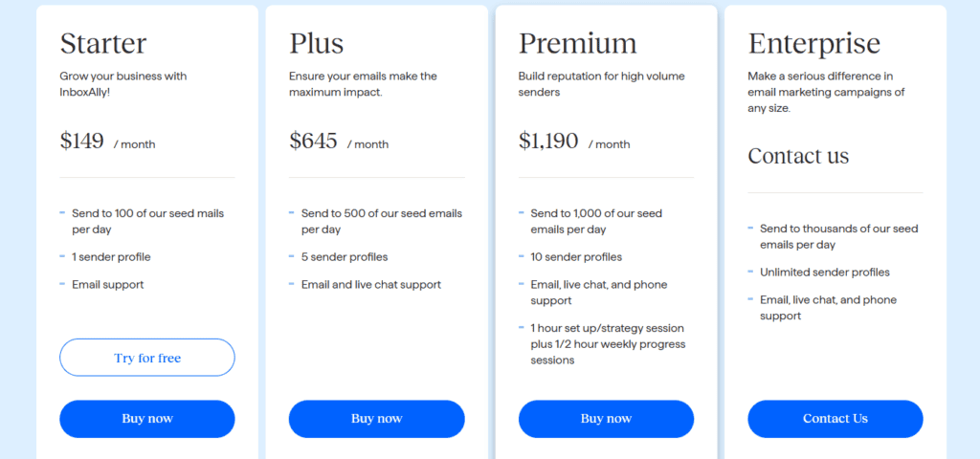The height and width of the screenshot is (459, 980).
Task: Click the $149 per month price
Action: tap(107, 142)
